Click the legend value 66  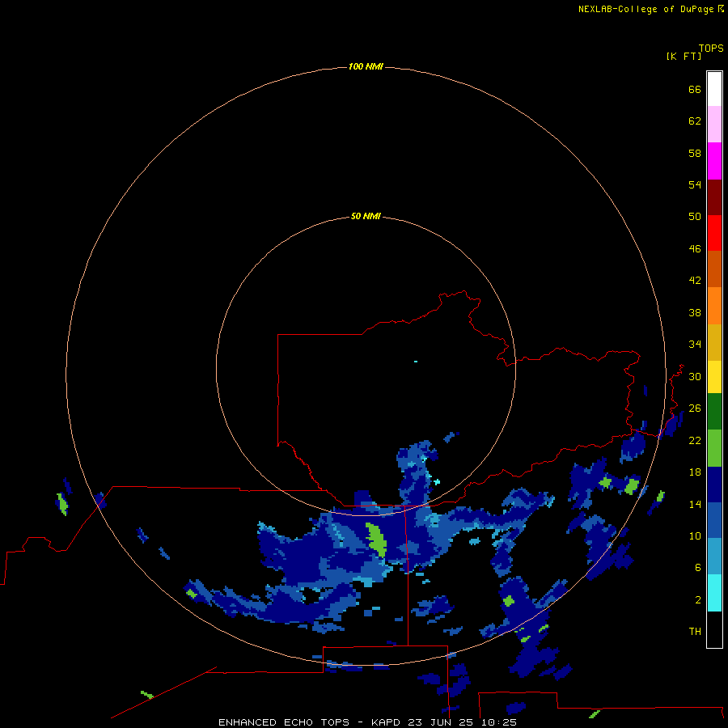coord(695,90)
